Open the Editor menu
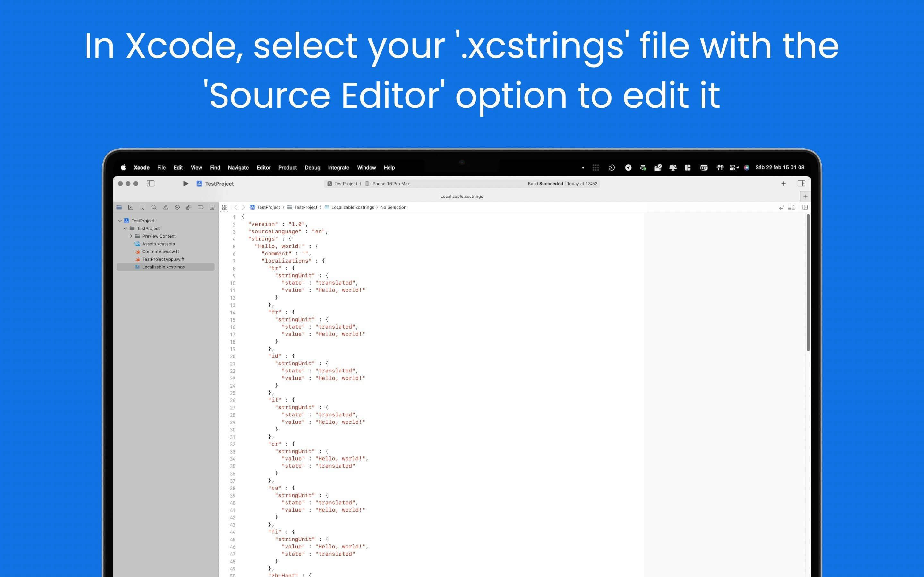The height and width of the screenshot is (577, 924). pyautogui.click(x=263, y=168)
